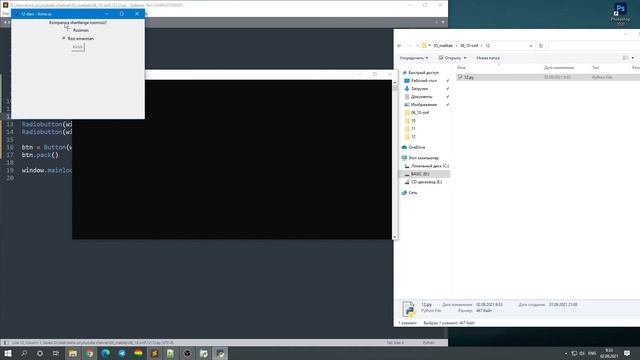
Task: Click the Explorer search field
Action: click(x=594, y=46)
